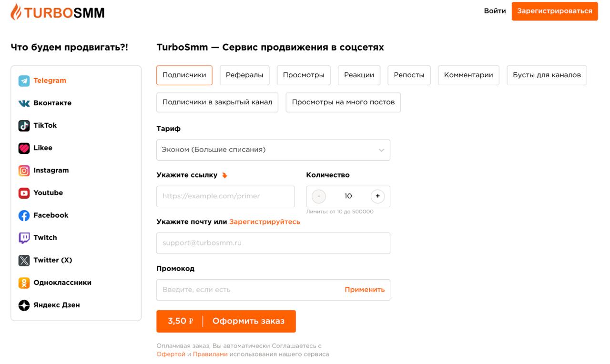This screenshot has height=364, width=610.
Task: Click the heading Что будем продвигать?!
Action: coord(69,47)
